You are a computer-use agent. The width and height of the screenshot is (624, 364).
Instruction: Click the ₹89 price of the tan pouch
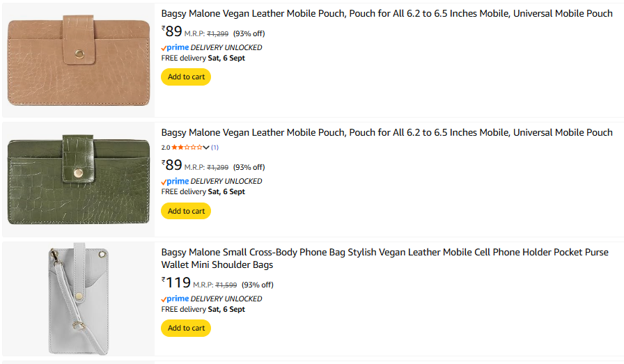(x=171, y=31)
